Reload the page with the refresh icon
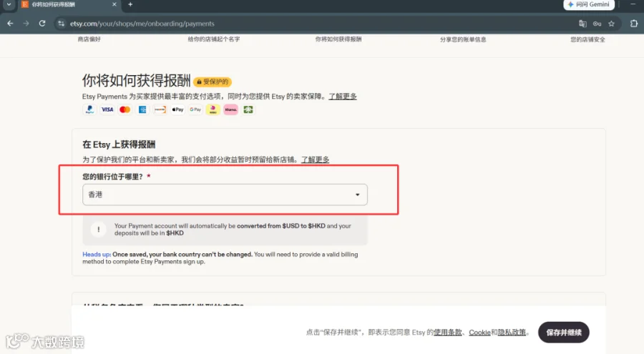Screen dimensions: 644x354 click(42, 24)
